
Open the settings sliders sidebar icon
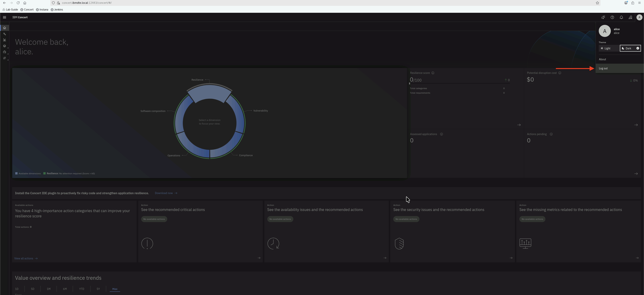click(x=5, y=58)
